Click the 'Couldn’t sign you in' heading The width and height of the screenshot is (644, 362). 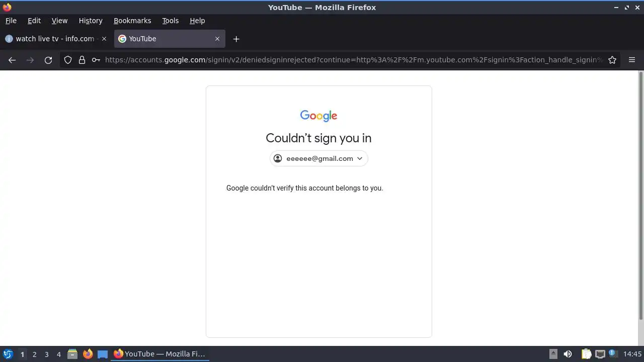318,138
